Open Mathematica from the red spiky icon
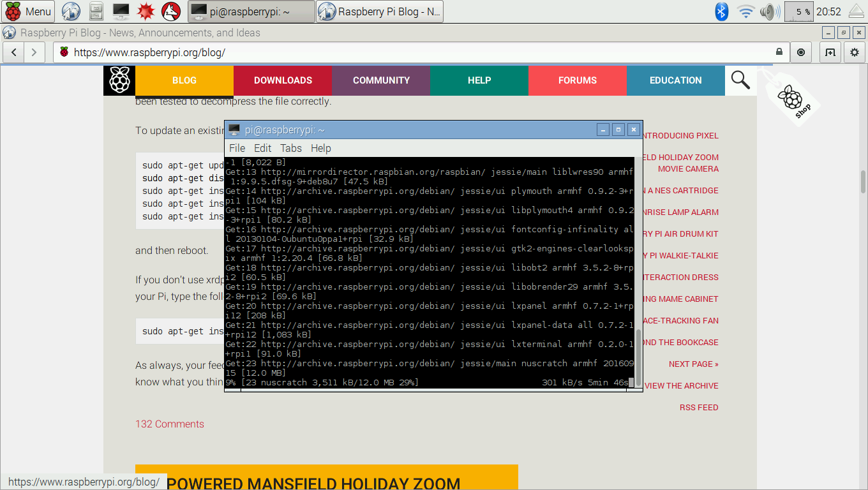 coord(146,11)
